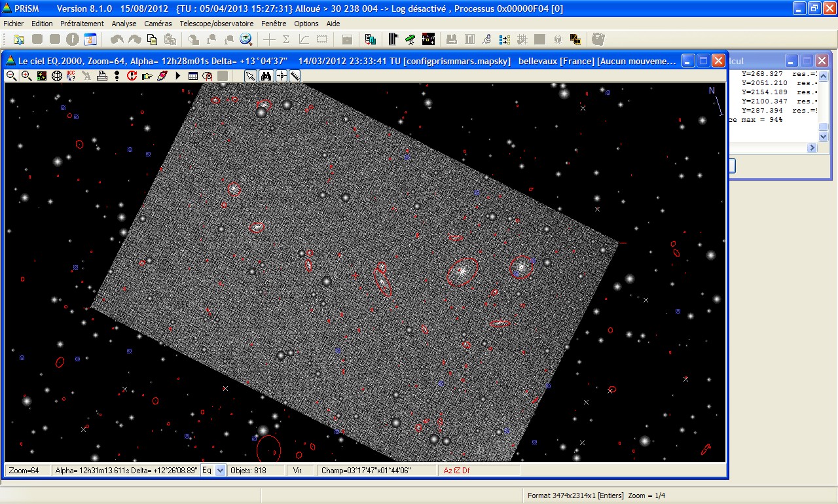Click the colored star-field icon in sky toolbar
This screenshot has height=504, width=838.
click(42, 76)
